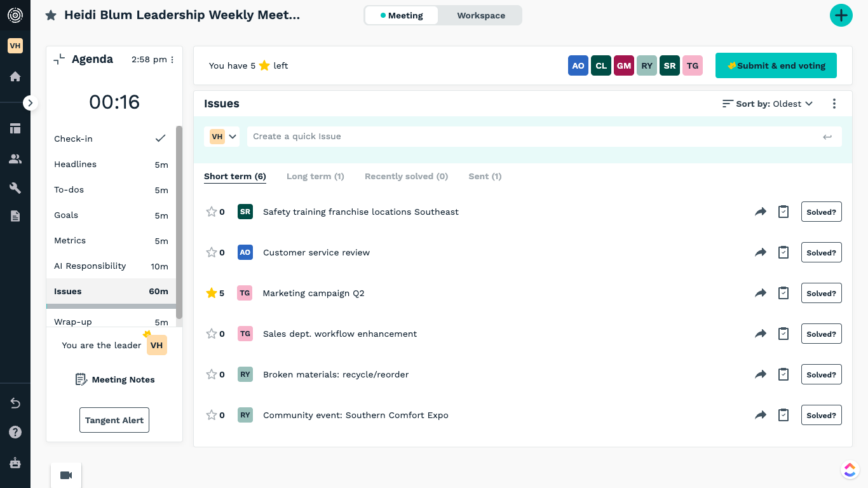Switch to the Workspace view toggle
Viewport: 868px width, 488px height.
(481, 15)
